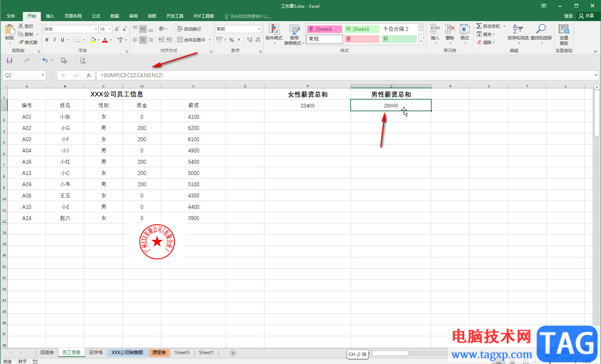
Task: Click the Align Right icon
Action: pos(151,40)
